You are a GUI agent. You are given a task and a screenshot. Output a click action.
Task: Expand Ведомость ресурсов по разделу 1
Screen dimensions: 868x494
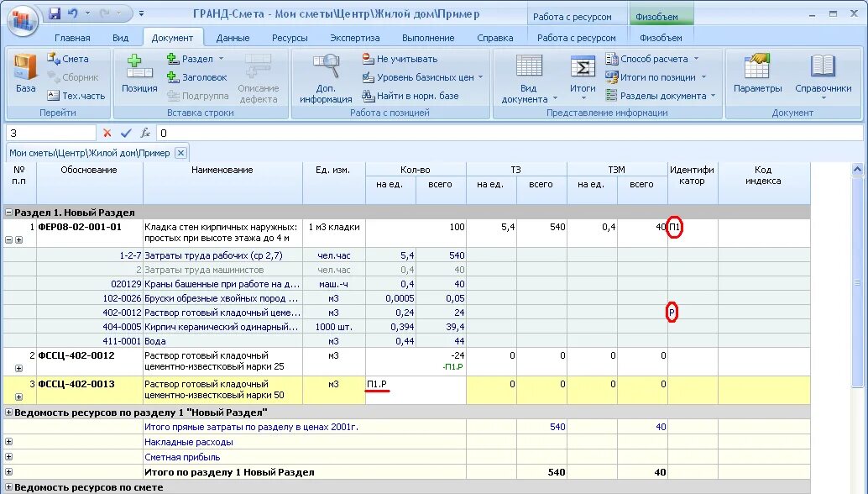click(x=8, y=412)
